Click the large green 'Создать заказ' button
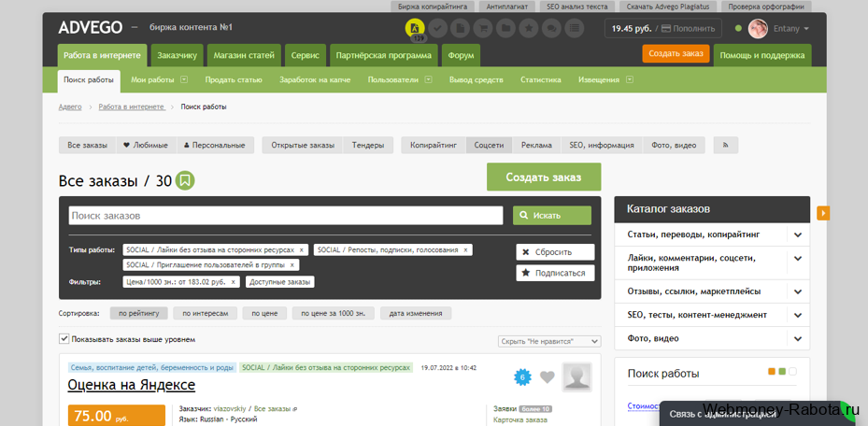Image resolution: width=868 pixels, height=426 pixels. 544,177
